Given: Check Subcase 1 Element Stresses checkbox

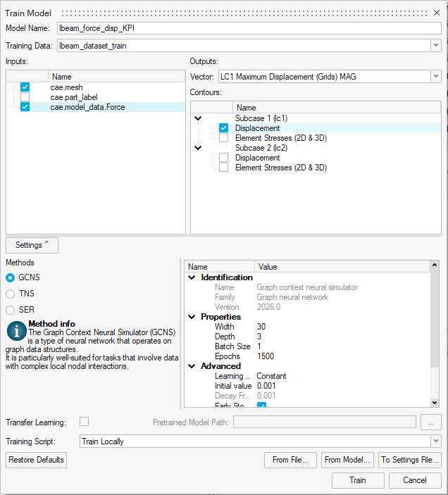Looking at the screenshot, I should pyautogui.click(x=223, y=138).
